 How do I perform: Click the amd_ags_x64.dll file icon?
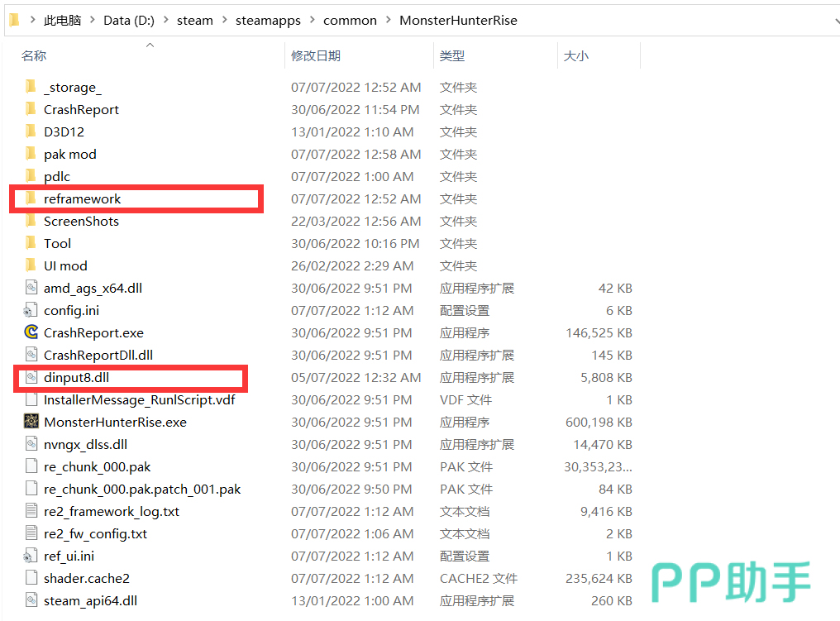pyautogui.click(x=31, y=288)
